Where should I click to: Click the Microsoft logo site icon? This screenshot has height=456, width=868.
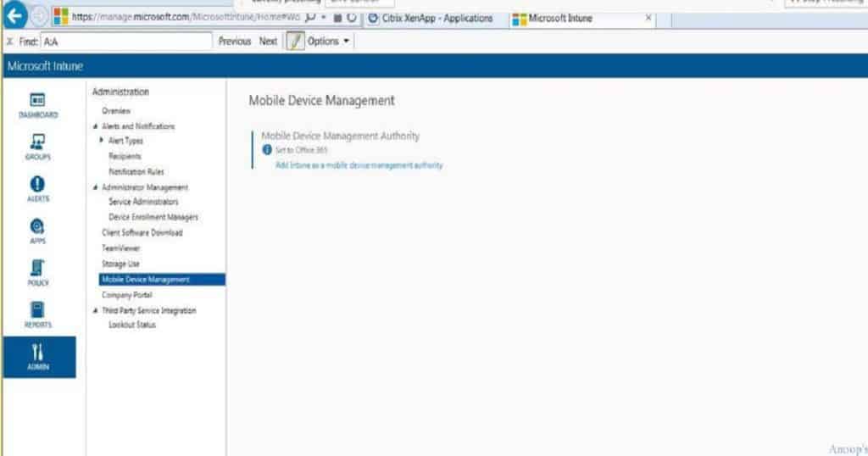coord(61,17)
